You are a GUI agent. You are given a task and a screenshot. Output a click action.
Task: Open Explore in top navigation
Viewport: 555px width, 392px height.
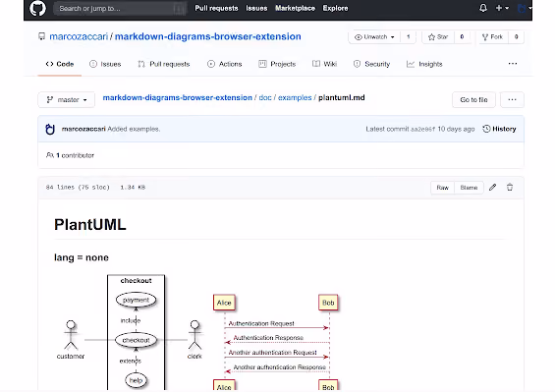(335, 8)
